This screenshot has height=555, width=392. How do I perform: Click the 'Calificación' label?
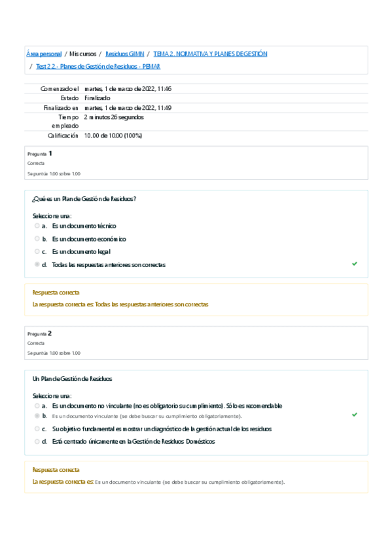click(63, 135)
